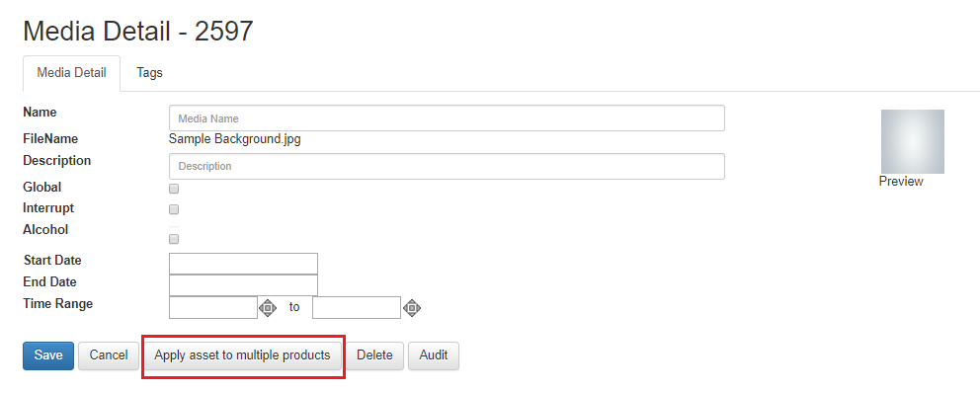Switch to the Tags tab

click(x=150, y=72)
